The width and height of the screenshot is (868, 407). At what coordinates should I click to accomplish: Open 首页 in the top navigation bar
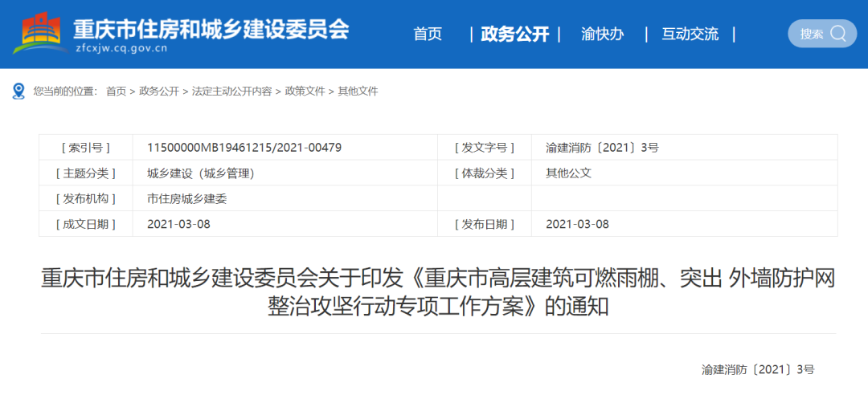(428, 34)
